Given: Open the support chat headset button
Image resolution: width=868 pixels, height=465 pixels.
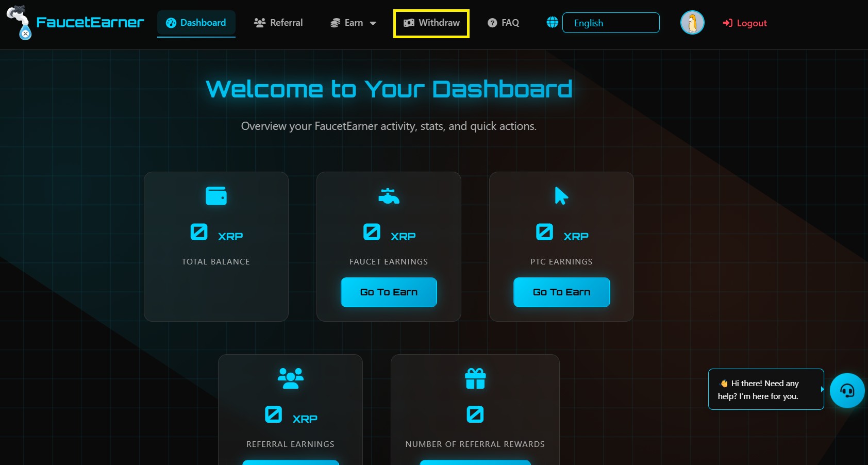Looking at the screenshot, I should coord(847,390).
